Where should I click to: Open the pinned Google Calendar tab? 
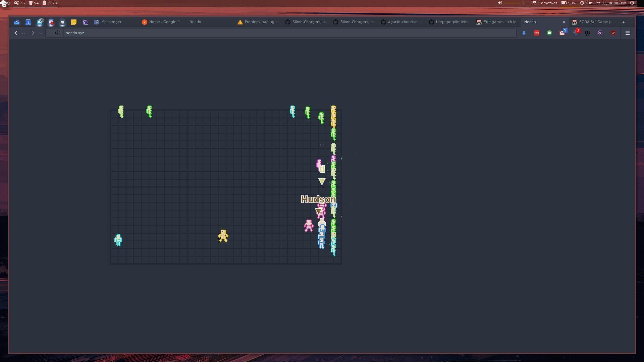[x=28, y=22]
